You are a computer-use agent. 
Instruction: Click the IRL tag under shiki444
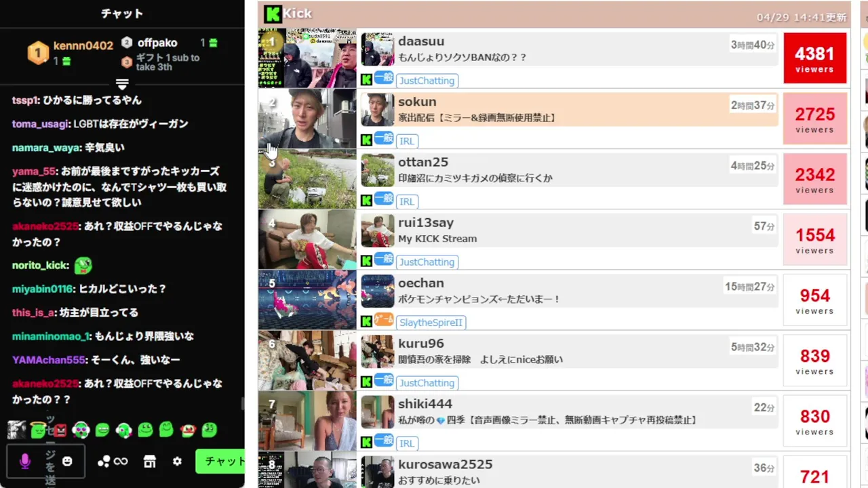(407, 443)
